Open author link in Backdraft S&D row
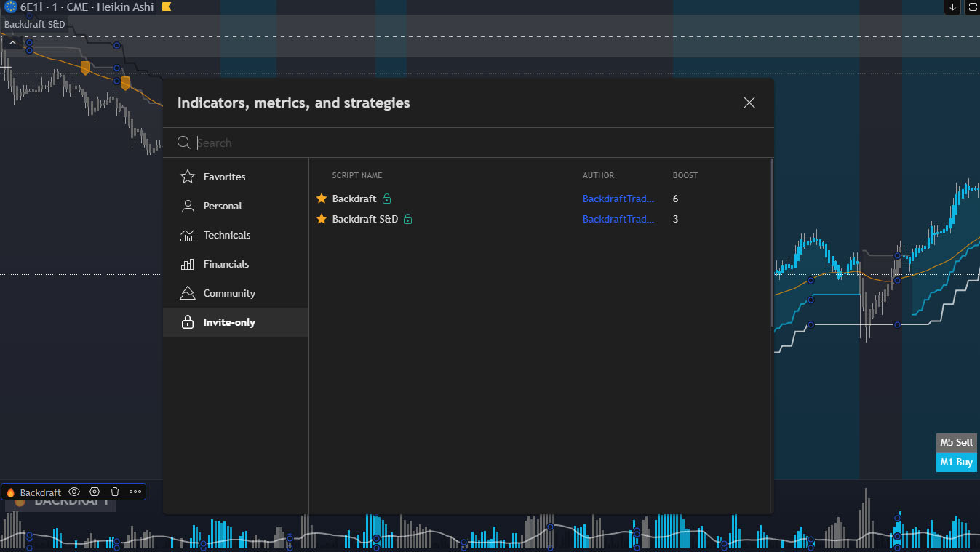 618,219
